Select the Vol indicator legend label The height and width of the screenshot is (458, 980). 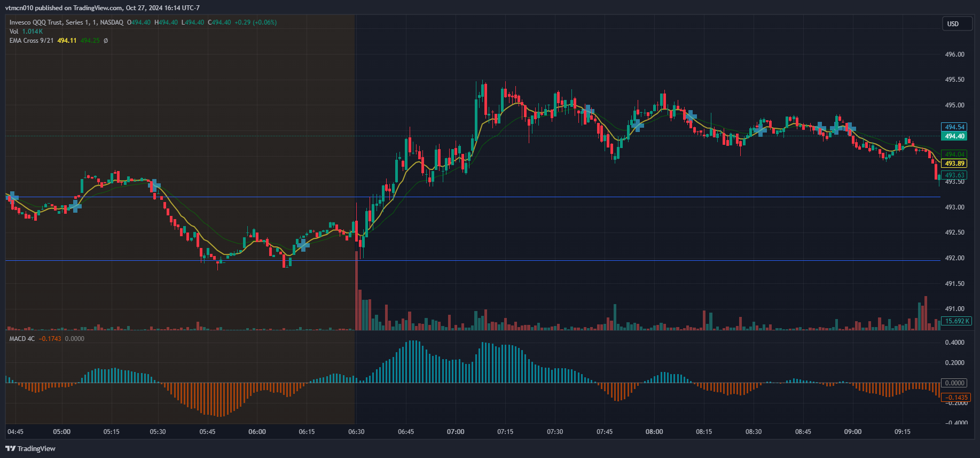14,32
